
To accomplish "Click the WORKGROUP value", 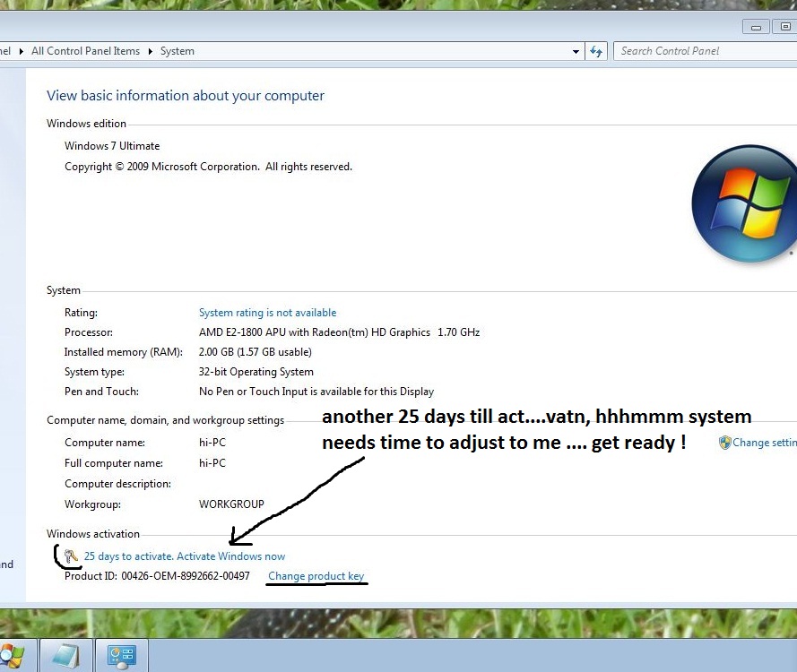I will coord(231,504).
